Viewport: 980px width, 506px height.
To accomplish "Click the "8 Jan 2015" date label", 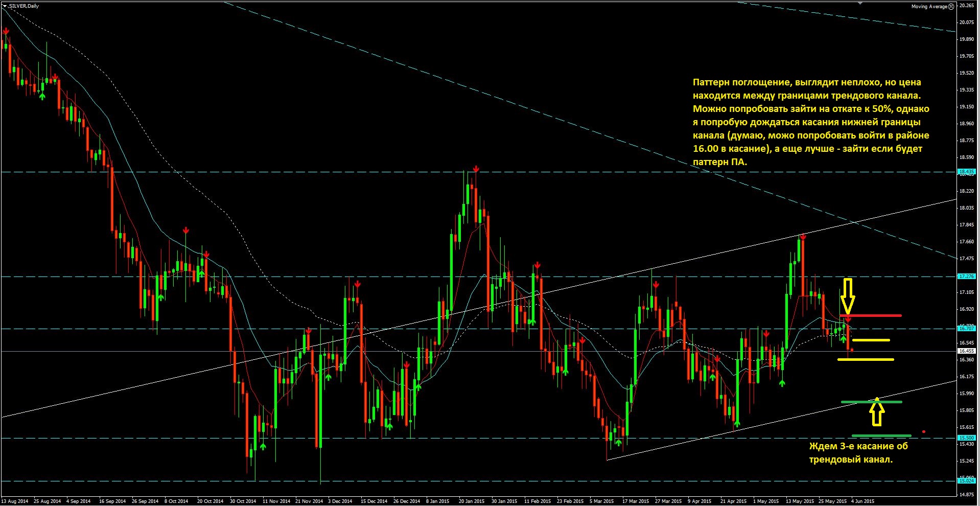I will 437,501.
